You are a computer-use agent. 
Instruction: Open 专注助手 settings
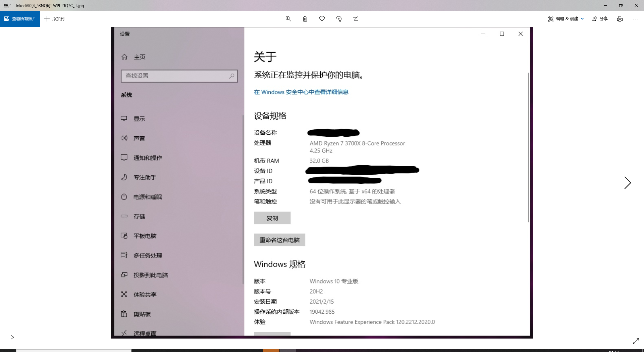[x=145, y=177]
